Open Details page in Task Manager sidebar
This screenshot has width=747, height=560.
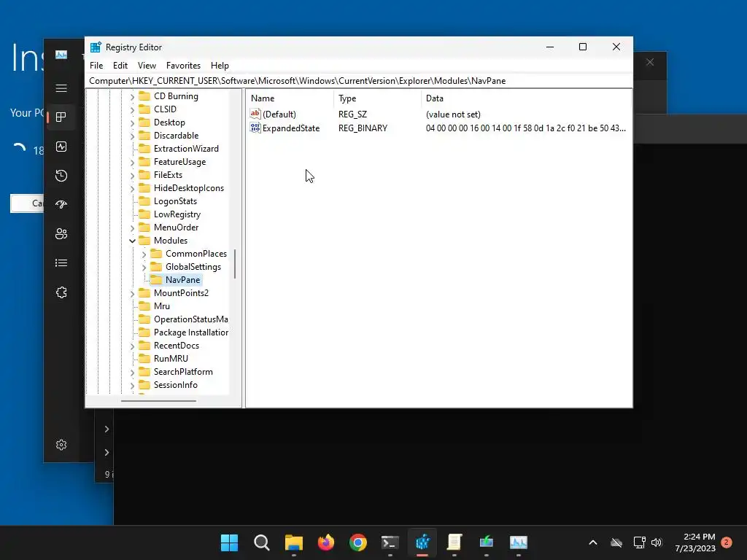61,262
